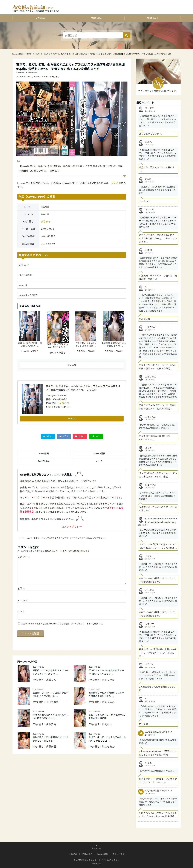The width and height of the screenshot is (193, 868).
Task: Open FANZA素人 in the lower link grid
Action: pyautogui.click(x=44, y=461)
